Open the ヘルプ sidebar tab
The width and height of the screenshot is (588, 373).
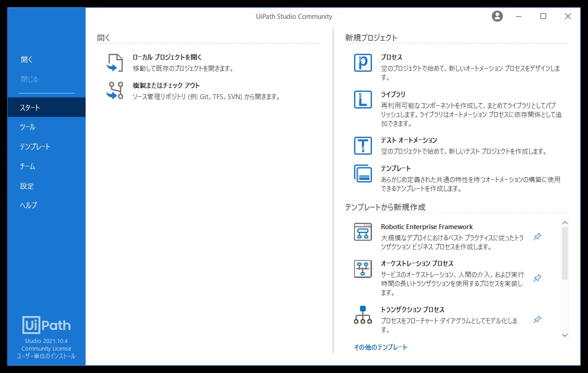[x=47, y=205]
